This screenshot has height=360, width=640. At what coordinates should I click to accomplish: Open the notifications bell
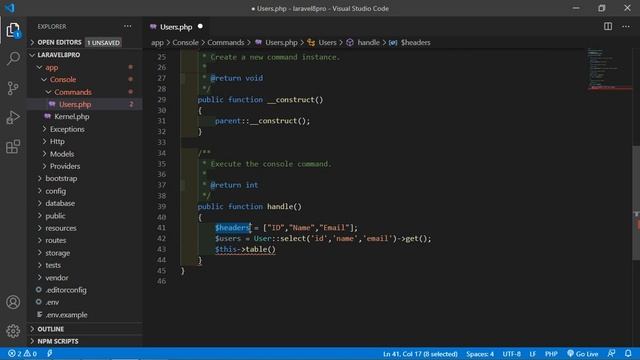click(628, 354)
